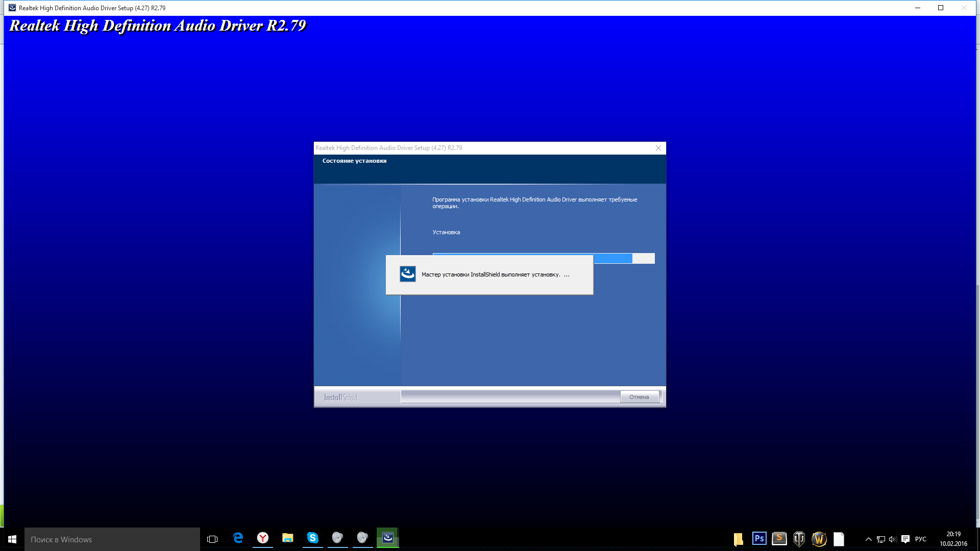The image size is (980, 551).
Task: Open the Action Center notifications icon
Action: [905, 539]
